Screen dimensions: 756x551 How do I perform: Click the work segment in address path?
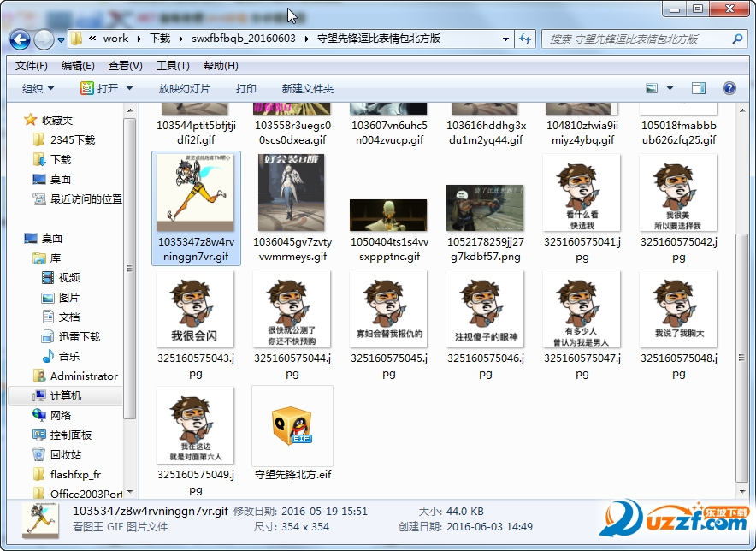click(115, 39)
